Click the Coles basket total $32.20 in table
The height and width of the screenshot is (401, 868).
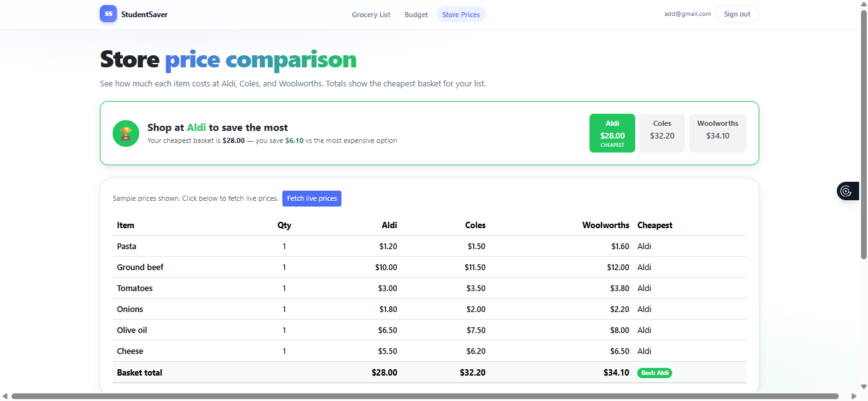click(x=472, y=373)
